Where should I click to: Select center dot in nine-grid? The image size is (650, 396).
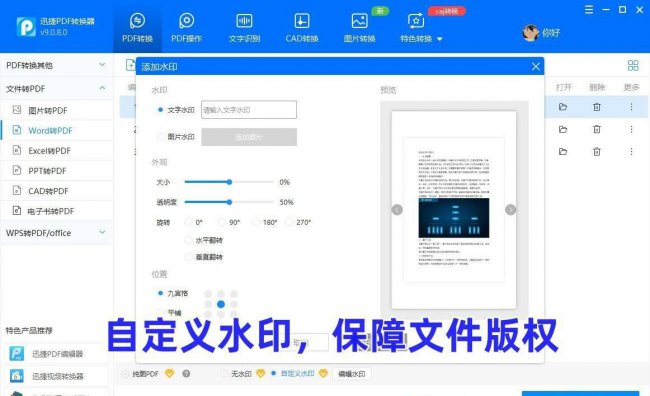pos(221,304)
